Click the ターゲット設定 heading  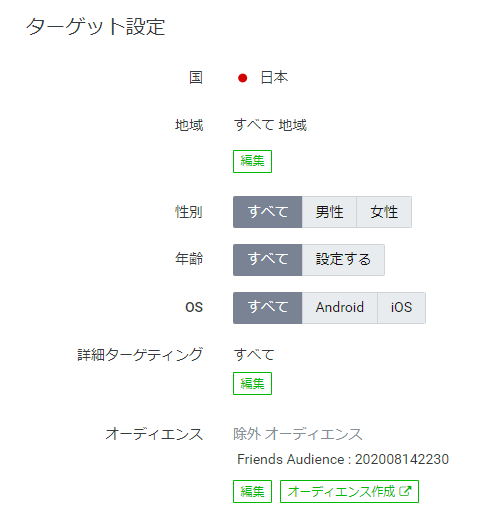pyautogui.click(x=96, y=26)
